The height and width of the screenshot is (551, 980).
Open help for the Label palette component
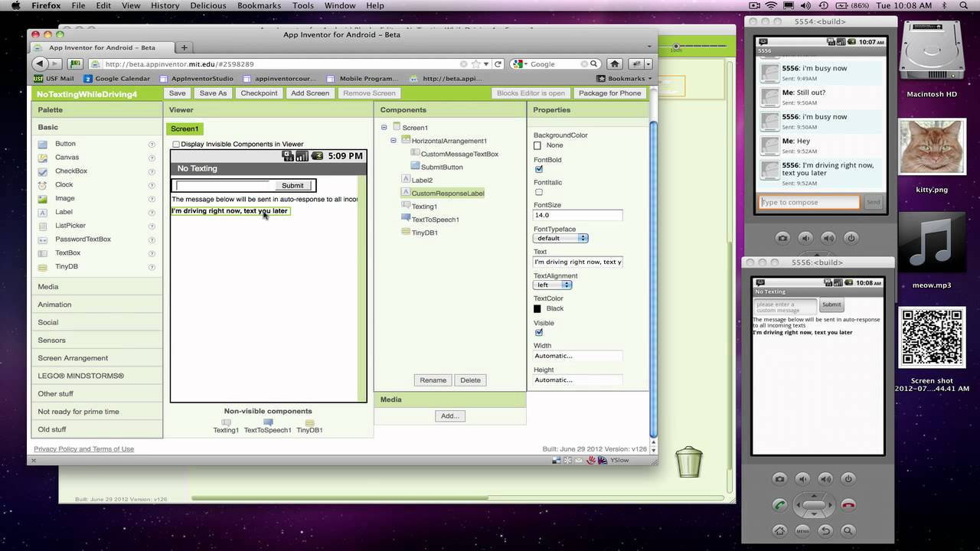(x=152, y=213)
